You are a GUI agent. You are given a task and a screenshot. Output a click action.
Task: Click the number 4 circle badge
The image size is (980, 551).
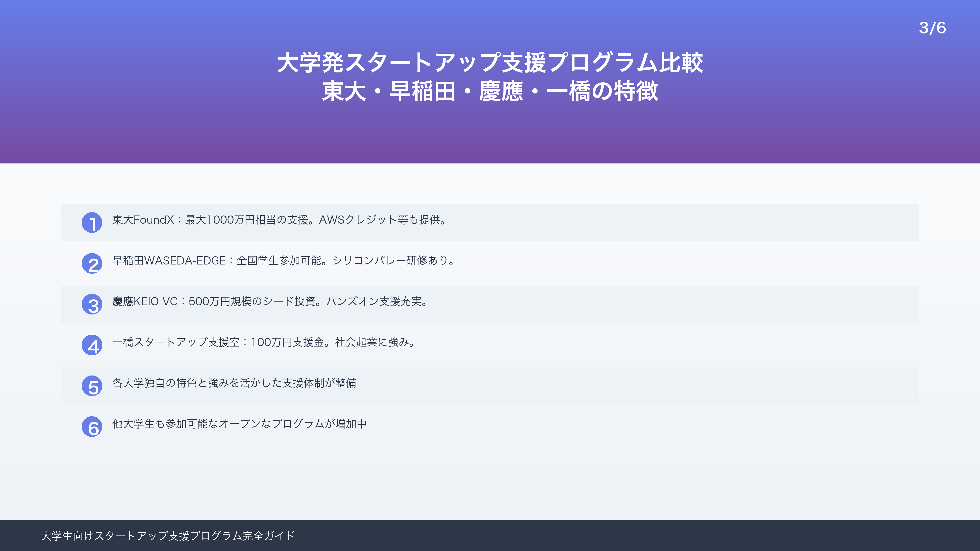pyautogui.click(x=92, y=345)
